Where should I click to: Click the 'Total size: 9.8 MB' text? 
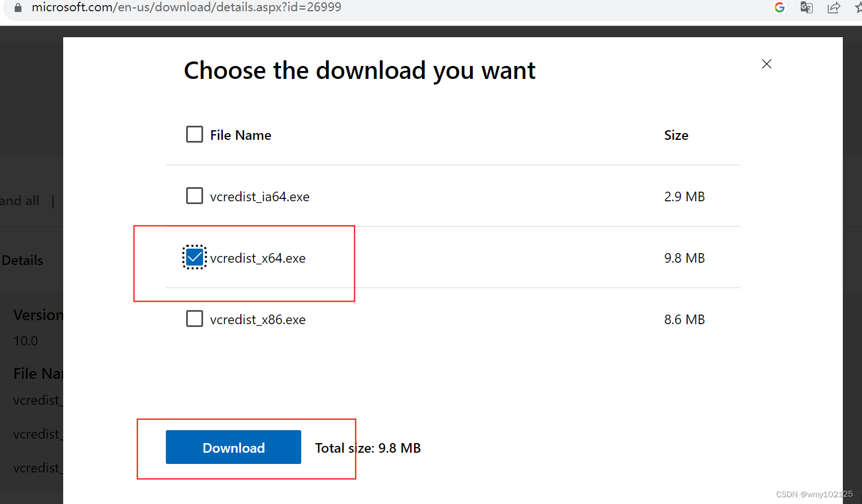tap(368, 448)
